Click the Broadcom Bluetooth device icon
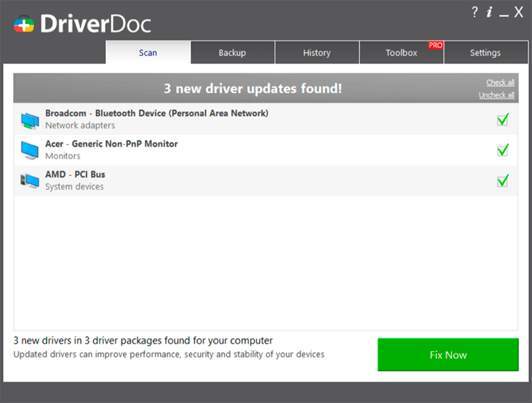 [x=28, y=119]
